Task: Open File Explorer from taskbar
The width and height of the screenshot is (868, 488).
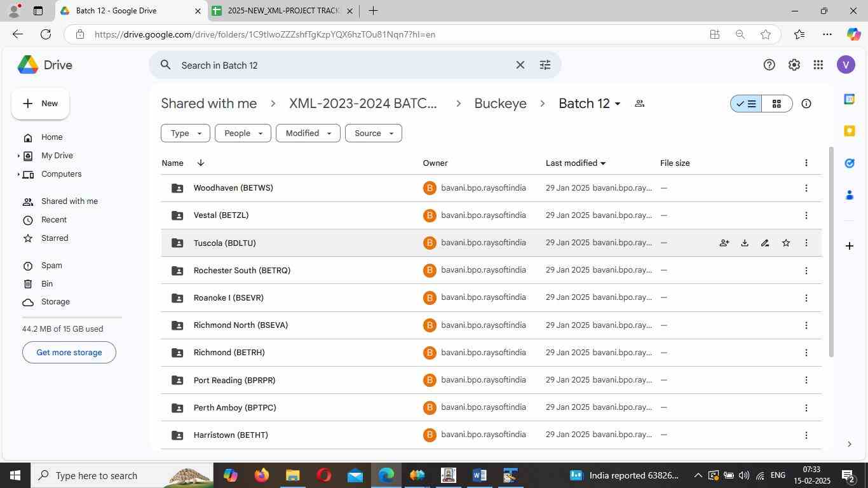Action: tap(292, 475)
